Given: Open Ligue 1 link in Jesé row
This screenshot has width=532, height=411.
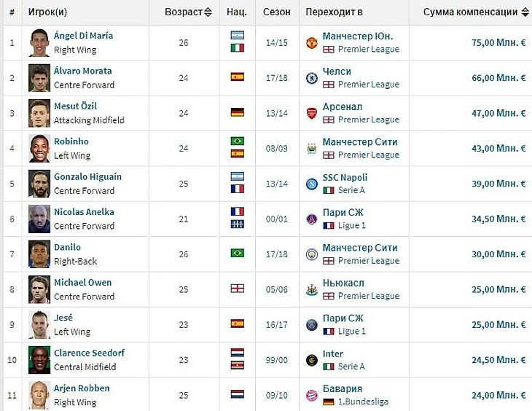Looking at the screenshot, I should tap(352, 332).
